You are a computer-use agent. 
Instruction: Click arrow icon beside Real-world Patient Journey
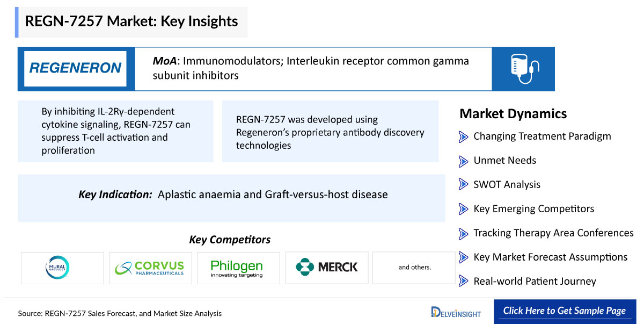[464, 281]
